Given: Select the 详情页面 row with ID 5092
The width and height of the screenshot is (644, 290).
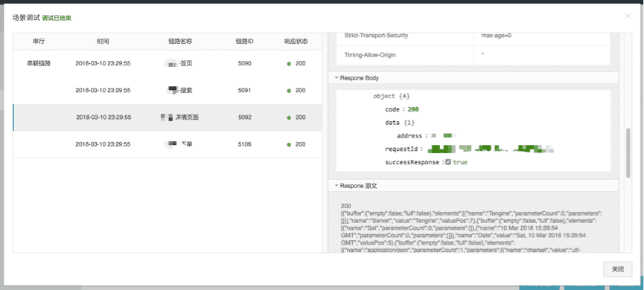Looking at the screenshot, I should [x=168, y=117].
